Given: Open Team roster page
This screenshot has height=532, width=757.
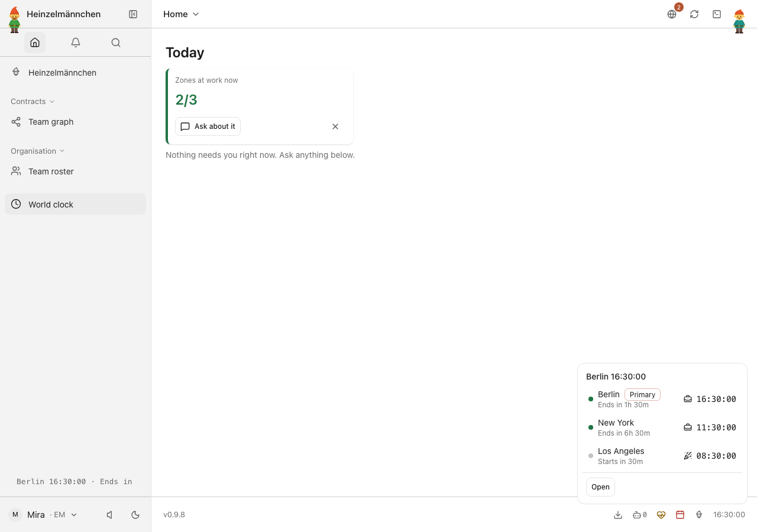Looking at the screenshot, I should (75, 171).
